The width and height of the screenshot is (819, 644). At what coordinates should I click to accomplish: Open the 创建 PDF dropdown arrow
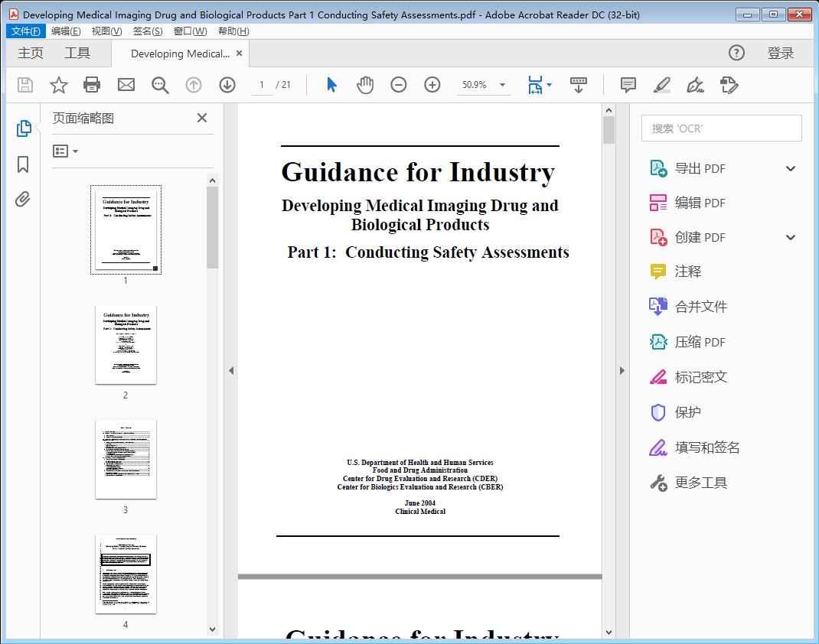[x=790, y=237]
